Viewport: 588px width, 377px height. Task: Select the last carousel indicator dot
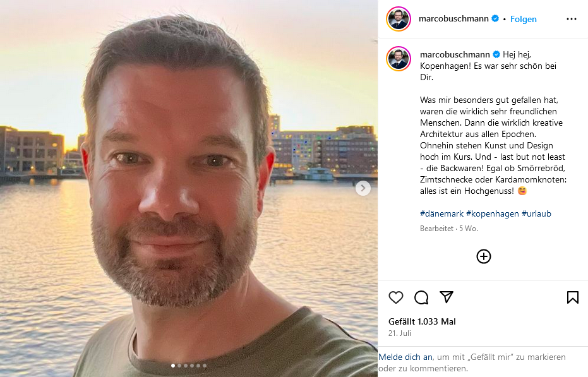(x=205, y=366)
